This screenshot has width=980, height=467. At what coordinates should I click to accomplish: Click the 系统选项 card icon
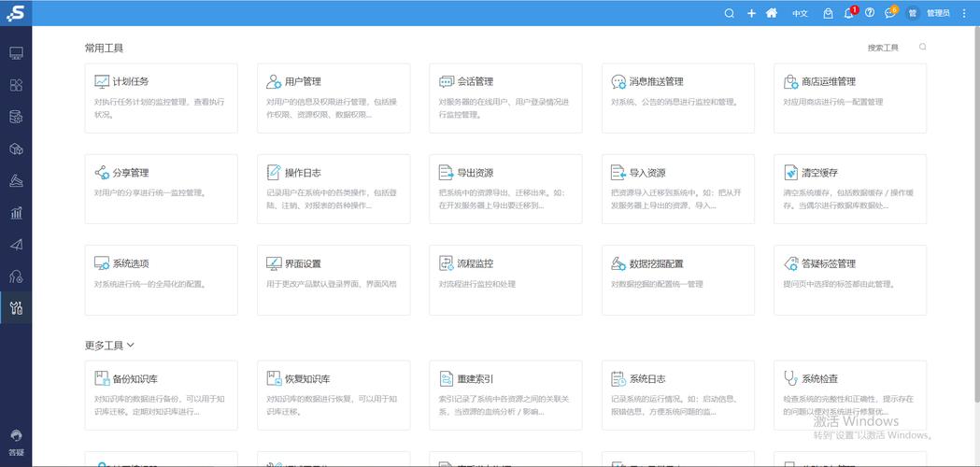pyautogui.click(x=102, y=263)
